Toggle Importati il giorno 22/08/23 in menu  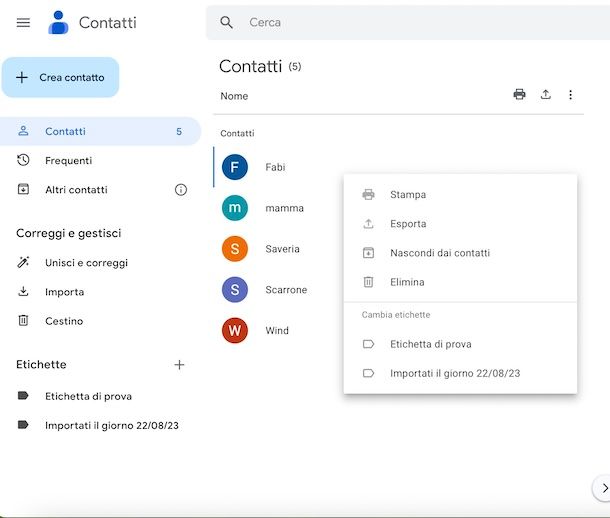pos(454,373)
